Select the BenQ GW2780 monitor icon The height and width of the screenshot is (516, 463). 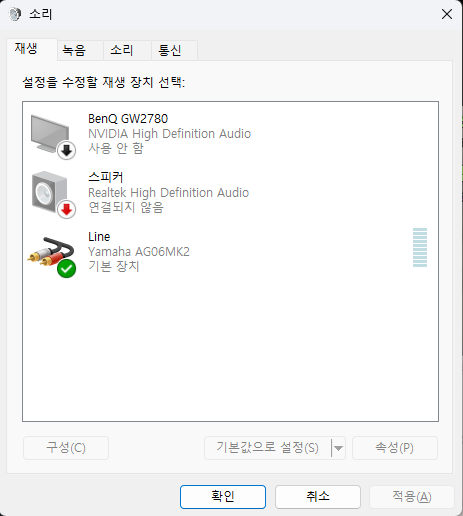click(50, 134)
